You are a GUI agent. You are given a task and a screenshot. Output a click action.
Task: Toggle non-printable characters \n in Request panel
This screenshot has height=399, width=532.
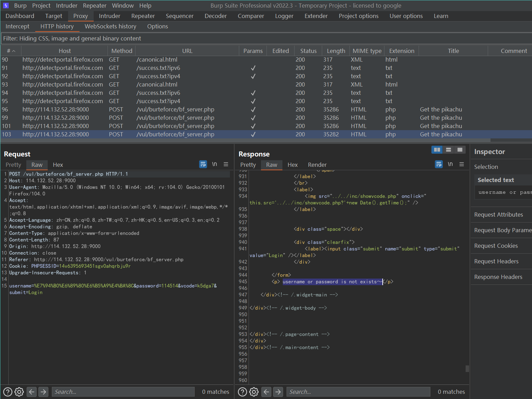point(215,164)
